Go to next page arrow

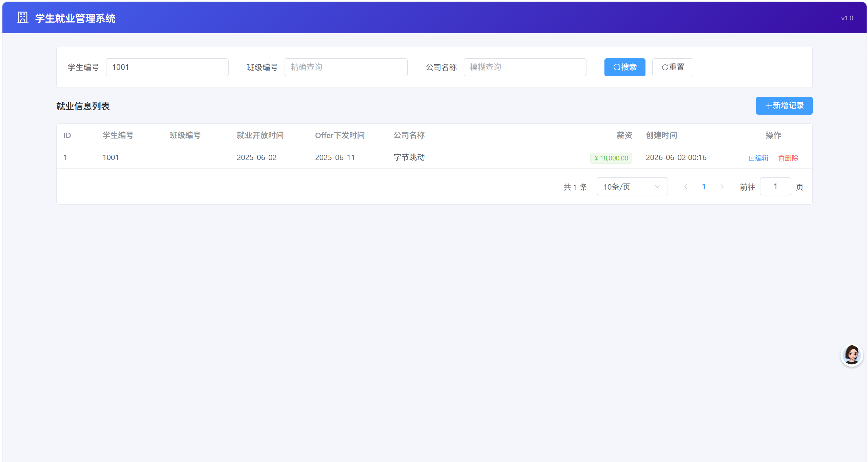coord(721,187)
